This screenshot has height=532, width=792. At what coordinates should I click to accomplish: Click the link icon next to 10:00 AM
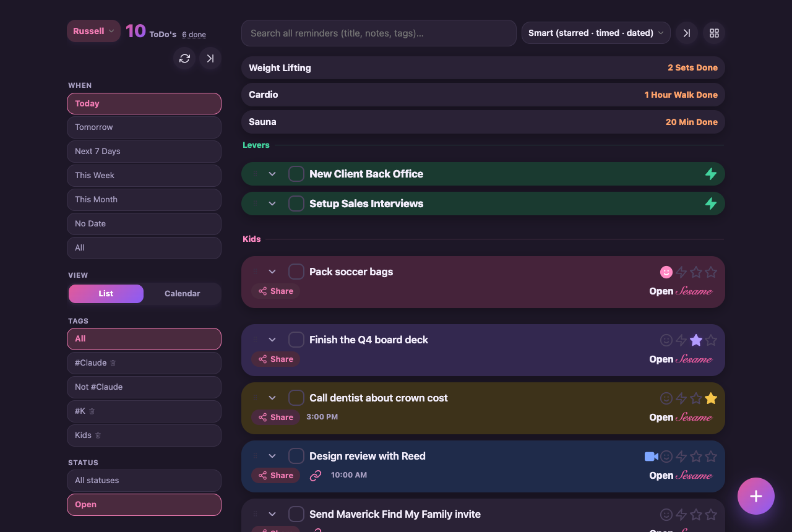[x=316, y=475]
